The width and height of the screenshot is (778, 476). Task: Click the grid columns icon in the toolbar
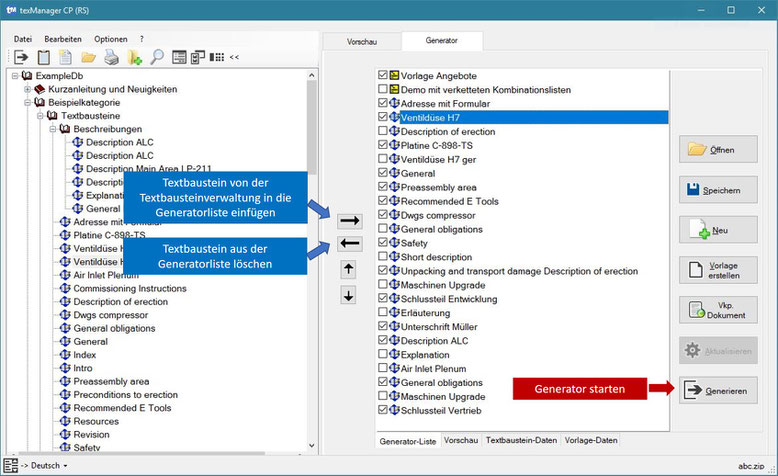tap(216, 57)
